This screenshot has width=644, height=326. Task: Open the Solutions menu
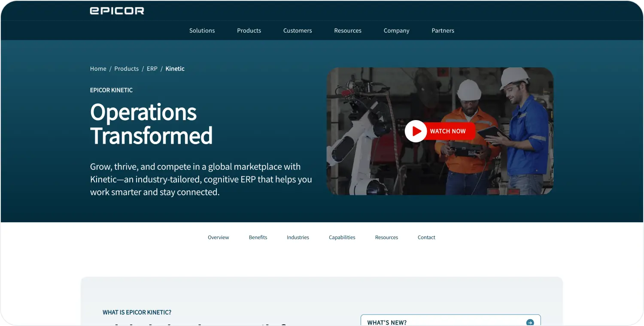[x=202, y=30]
